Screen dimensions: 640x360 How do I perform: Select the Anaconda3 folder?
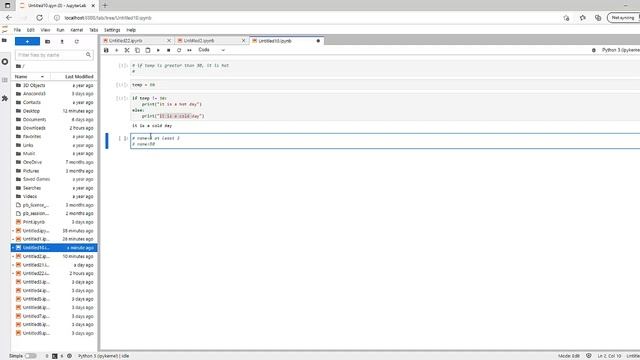(x=54, y=94)
